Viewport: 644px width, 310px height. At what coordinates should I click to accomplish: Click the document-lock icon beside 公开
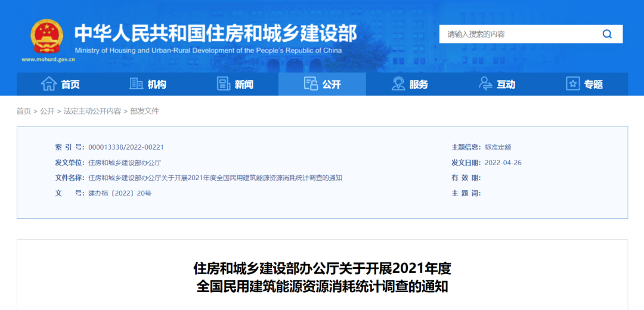(x=311, y=84)
